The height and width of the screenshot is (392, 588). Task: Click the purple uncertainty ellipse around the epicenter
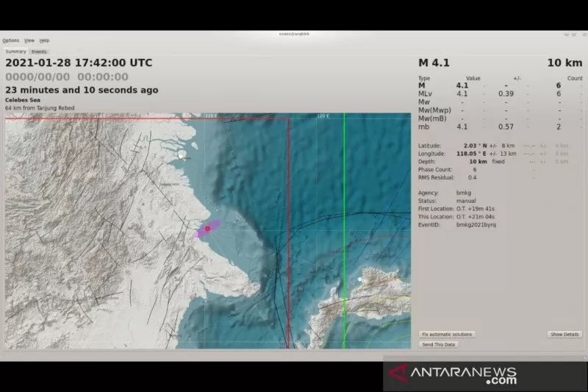click(199, 234)
